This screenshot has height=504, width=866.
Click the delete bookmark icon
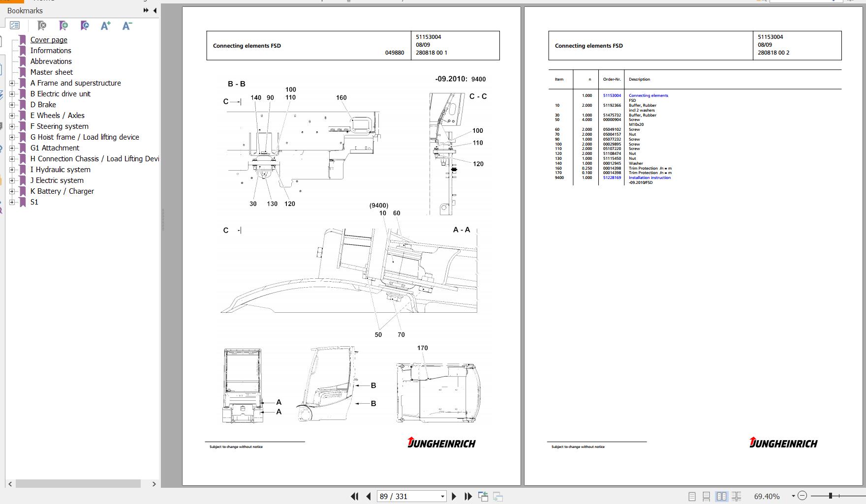click(x=42, y=25)
